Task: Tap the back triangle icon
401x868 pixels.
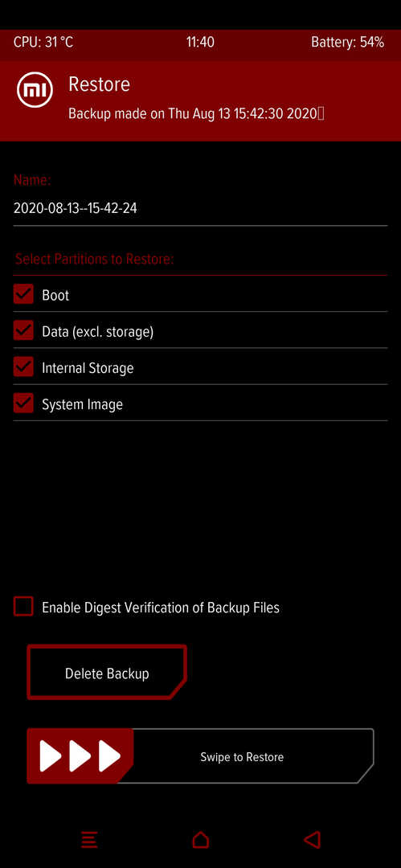Action: tap(312, 840)
